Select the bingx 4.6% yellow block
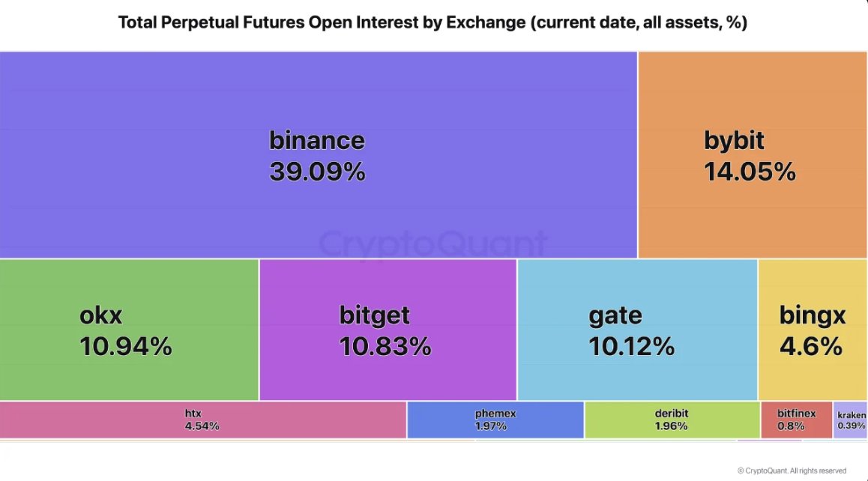This screenshot has width=868, height=481. 813,330
